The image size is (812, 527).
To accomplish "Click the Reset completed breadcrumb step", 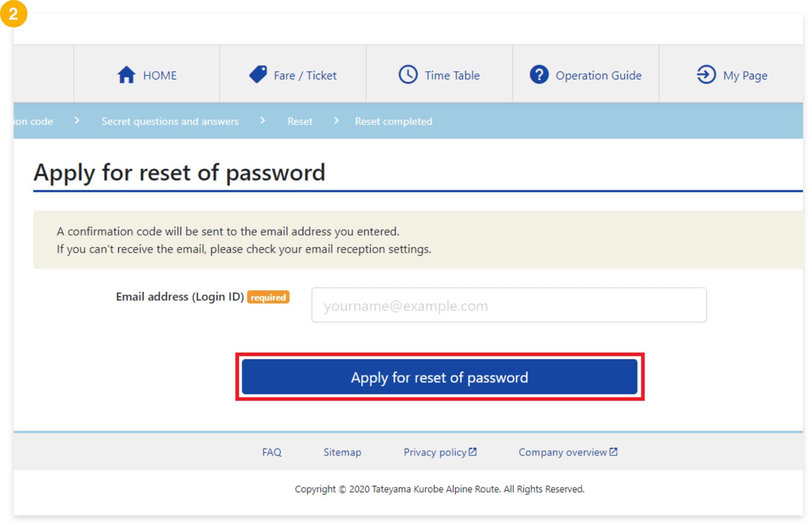I will 393,121.
